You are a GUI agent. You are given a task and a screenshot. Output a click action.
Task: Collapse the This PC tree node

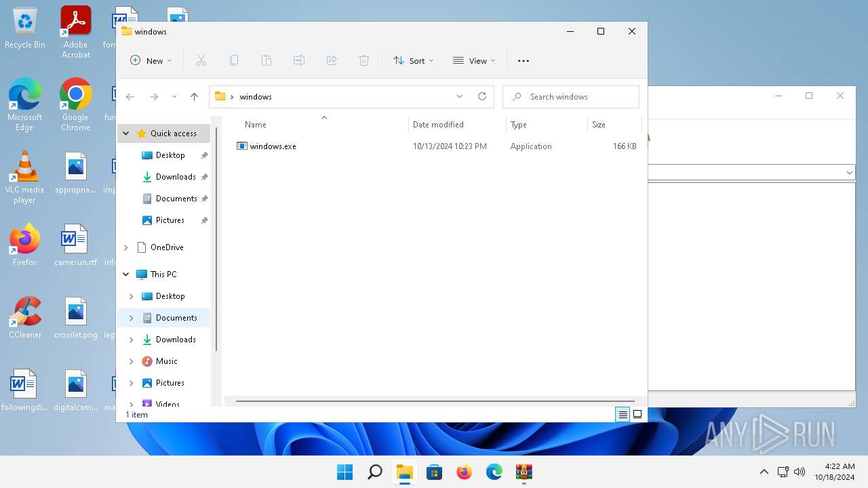[126, 274]
